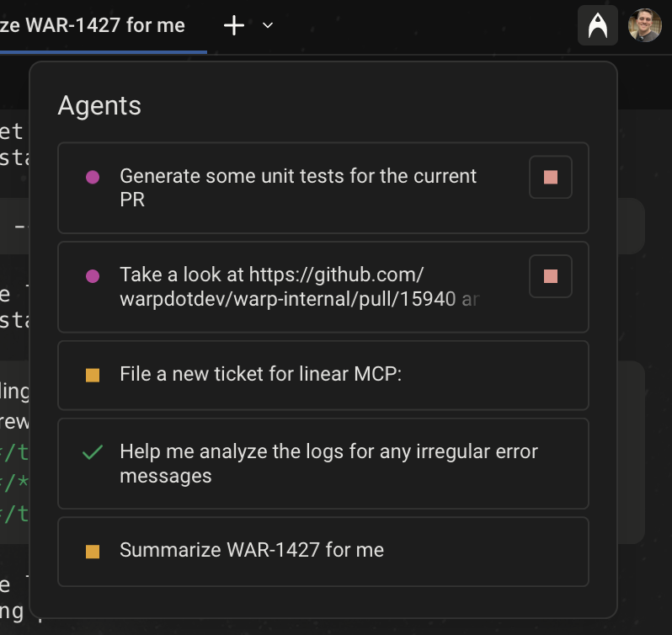Select 'Summarize WAR-1427 for me' agent entry
This screenshot has height=635, width=672.
[252, 551]
